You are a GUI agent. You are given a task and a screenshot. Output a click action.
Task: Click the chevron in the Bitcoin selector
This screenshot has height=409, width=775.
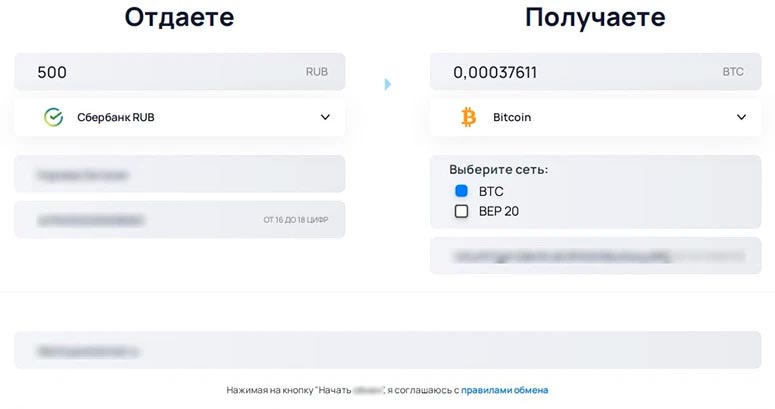tap(741, 117)
